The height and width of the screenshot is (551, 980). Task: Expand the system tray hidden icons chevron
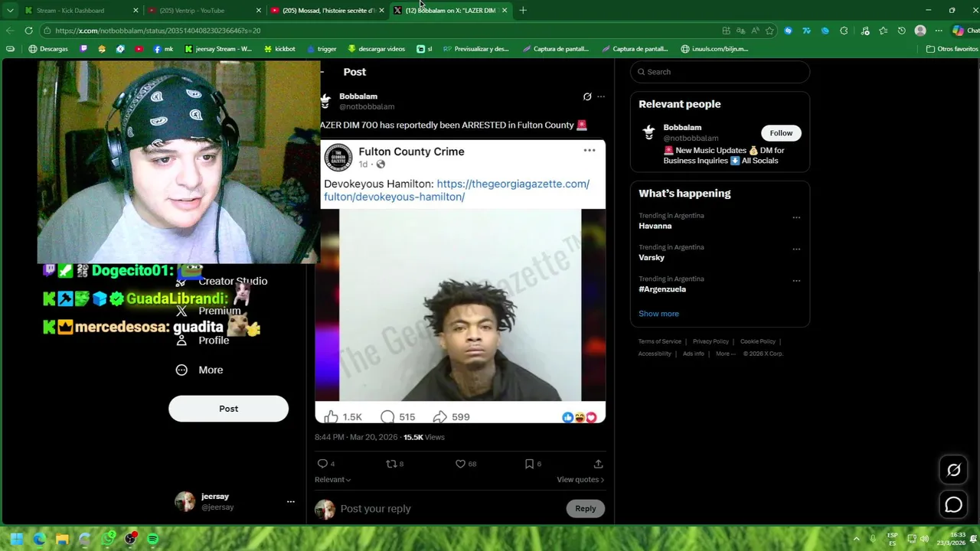coord(857,539)
